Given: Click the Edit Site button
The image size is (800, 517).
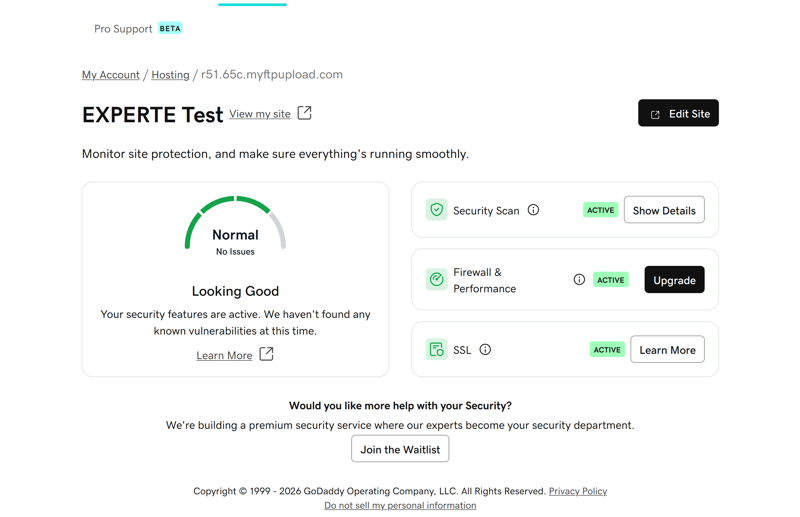Looking at the screenshot, I should point(678,113).
